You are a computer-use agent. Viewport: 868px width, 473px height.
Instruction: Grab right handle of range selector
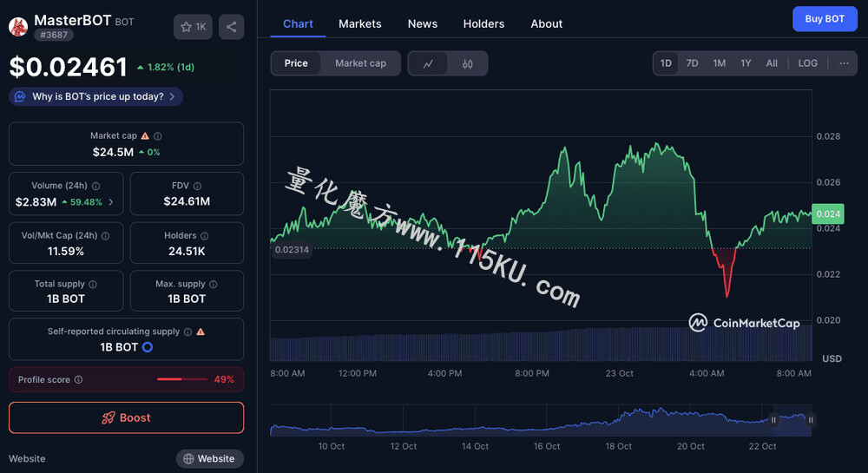click(x=811, y=420)
